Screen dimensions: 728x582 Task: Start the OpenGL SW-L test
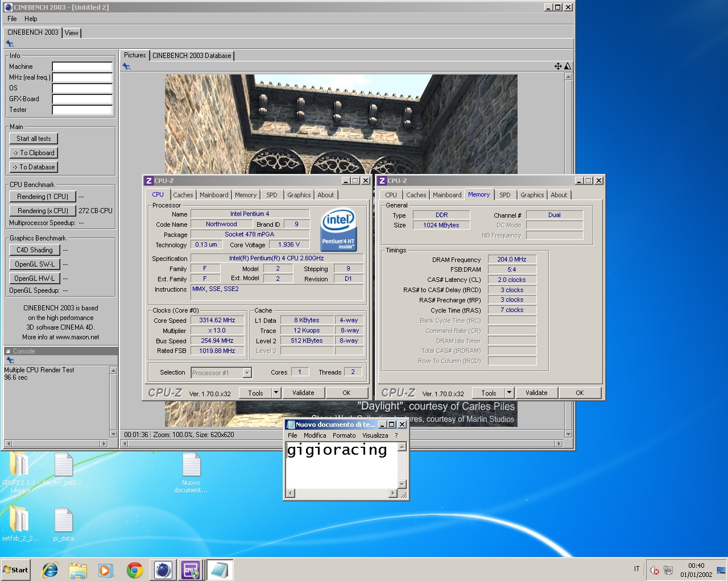[34, 264]
